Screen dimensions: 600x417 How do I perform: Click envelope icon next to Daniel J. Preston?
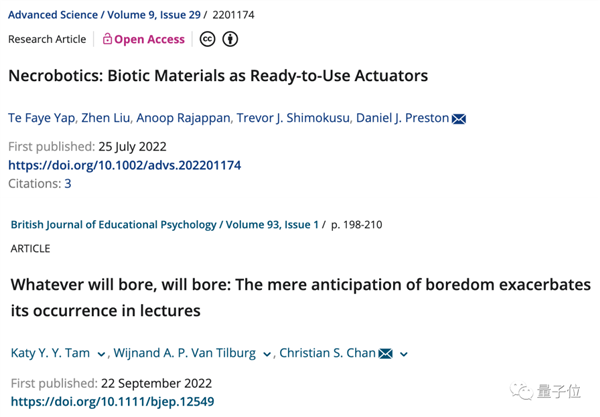click(x=459, y=119)
